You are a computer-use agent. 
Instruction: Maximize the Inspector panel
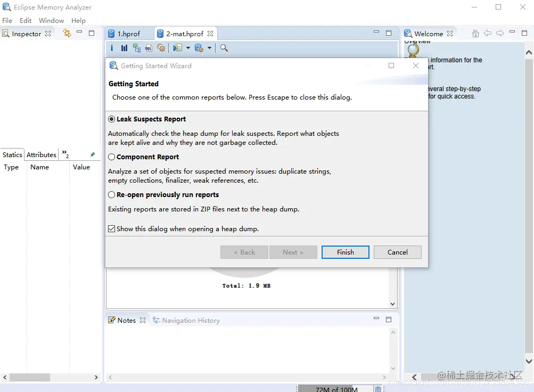pyautogui.click(x=92, y=33)
